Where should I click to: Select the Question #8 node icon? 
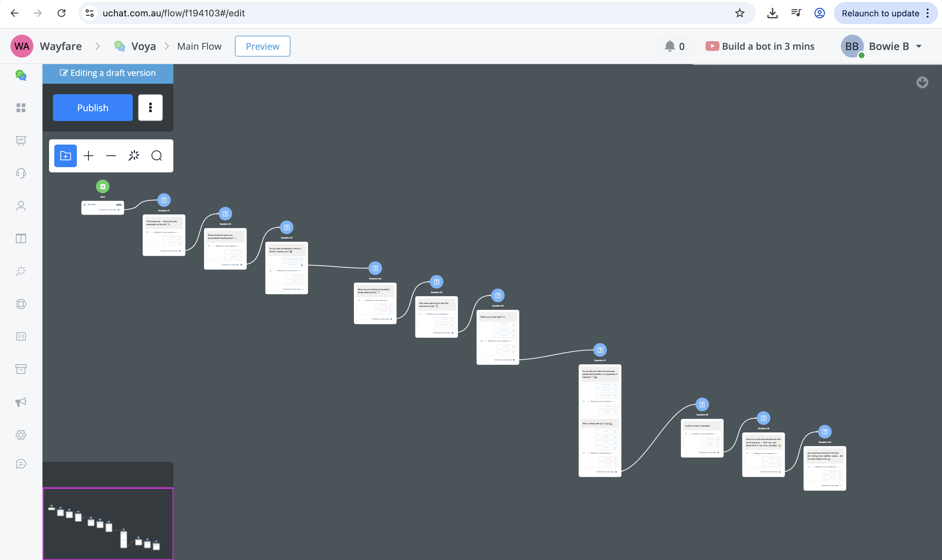pos(702,405)
